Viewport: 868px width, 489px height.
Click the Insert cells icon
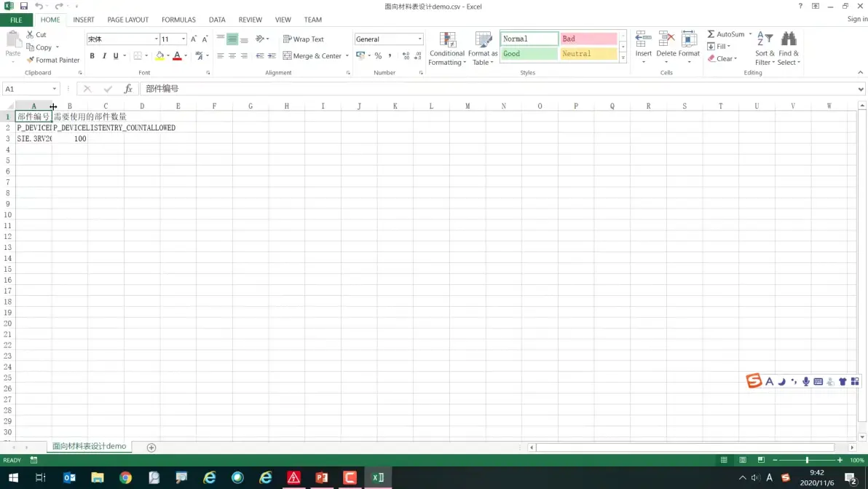643,40
